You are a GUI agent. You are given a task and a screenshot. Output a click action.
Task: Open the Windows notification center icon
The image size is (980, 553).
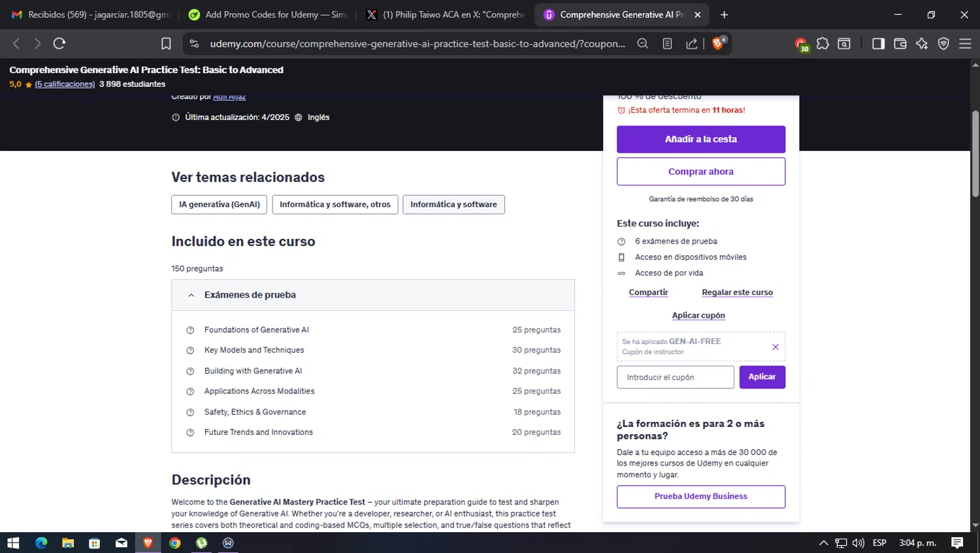957,543
